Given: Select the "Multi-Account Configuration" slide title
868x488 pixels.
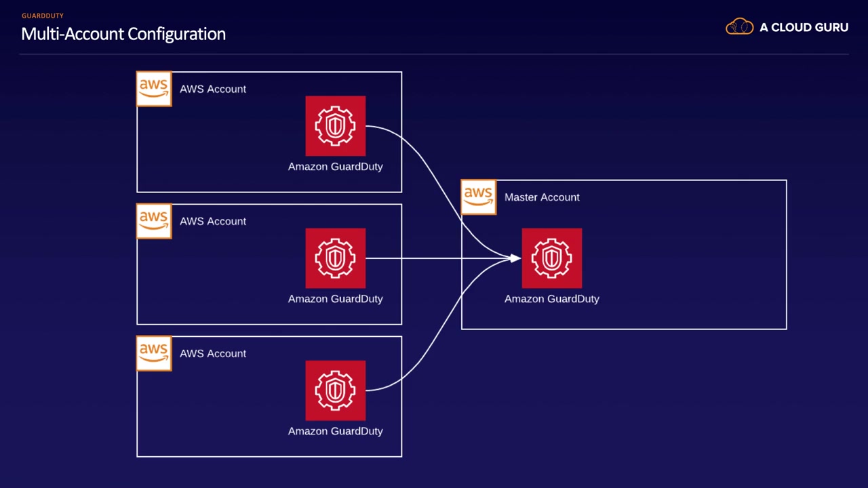Looking at the screenshot, I should click(x=123, y=34).
